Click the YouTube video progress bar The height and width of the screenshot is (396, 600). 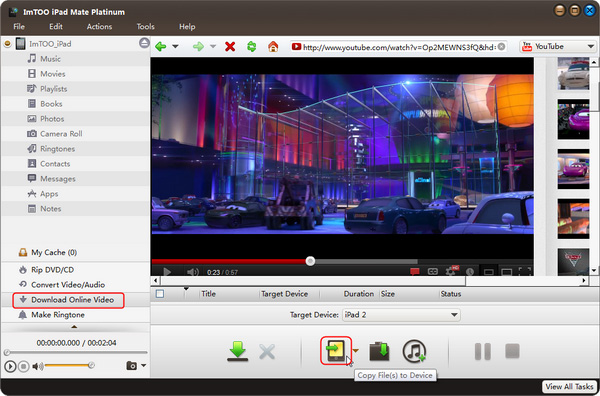tap(342, 261)
